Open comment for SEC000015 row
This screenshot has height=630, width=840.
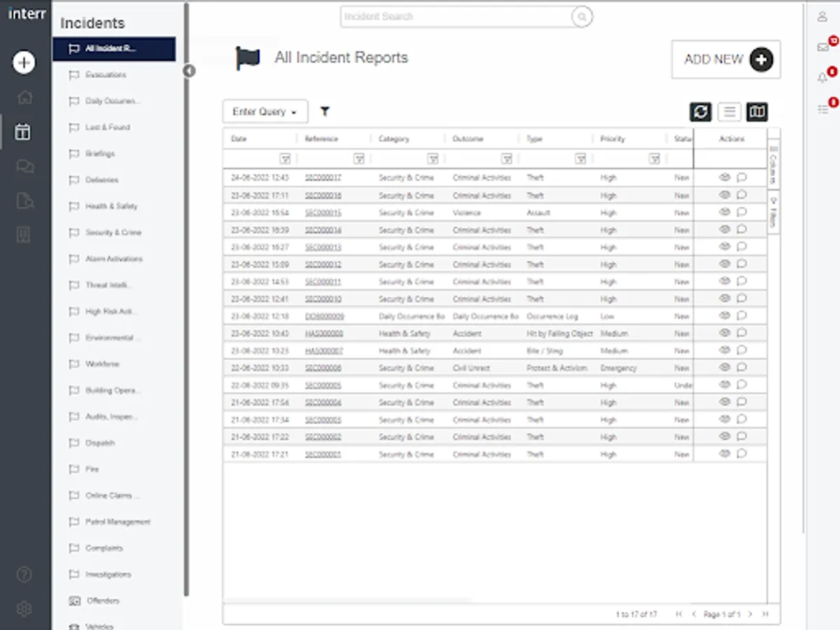point(742,212)
